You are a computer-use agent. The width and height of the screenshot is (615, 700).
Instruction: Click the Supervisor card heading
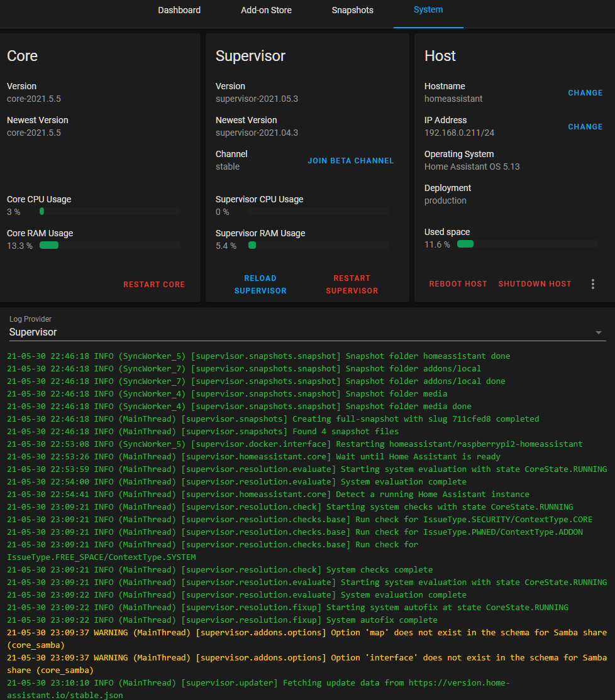coord(250,56)
